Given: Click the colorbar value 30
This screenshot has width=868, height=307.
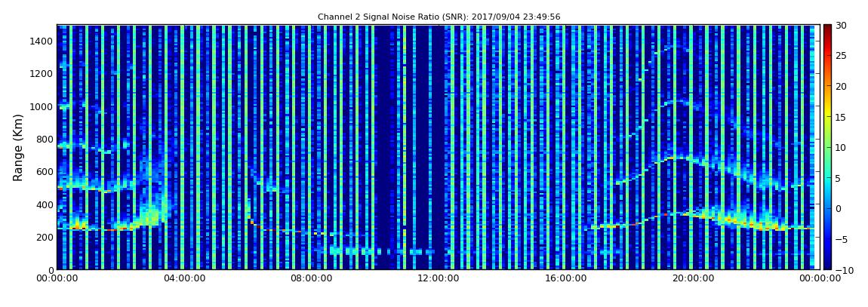Looking at the screenshot, I should tap(841, 25).
